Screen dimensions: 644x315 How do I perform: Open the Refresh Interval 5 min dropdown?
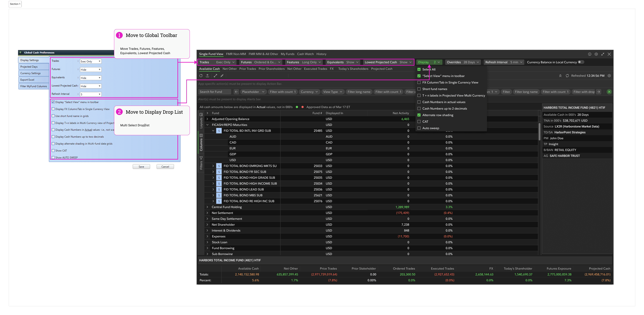(x=503, y=62)
